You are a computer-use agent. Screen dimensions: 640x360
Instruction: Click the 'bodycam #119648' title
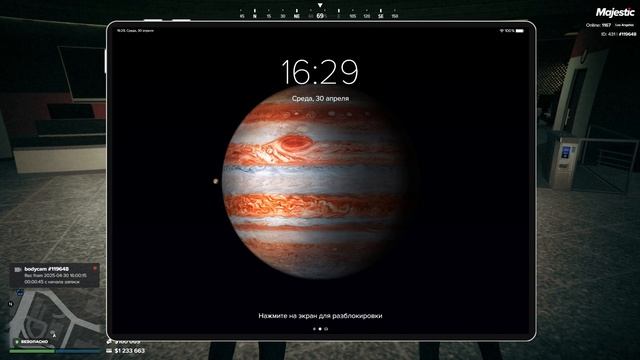47,269
